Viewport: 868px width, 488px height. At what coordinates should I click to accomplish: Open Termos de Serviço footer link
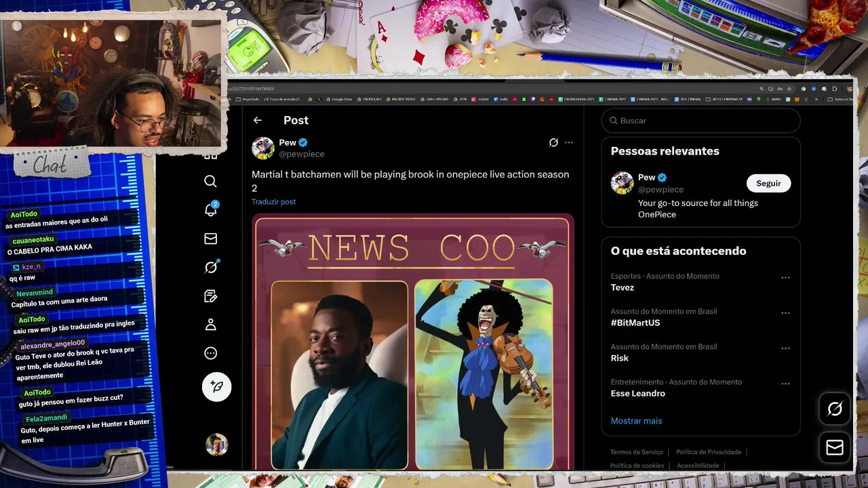click(636, 452)
